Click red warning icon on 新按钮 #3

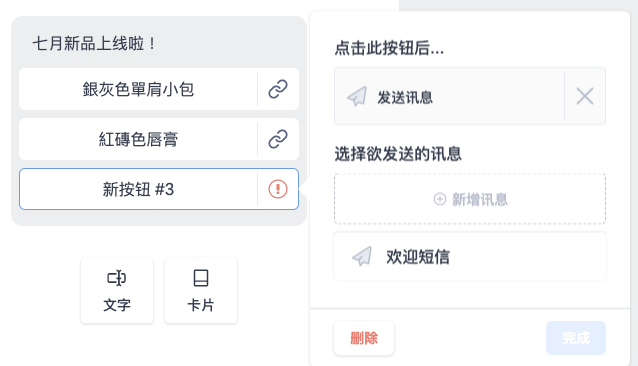(x=278, y=189)
